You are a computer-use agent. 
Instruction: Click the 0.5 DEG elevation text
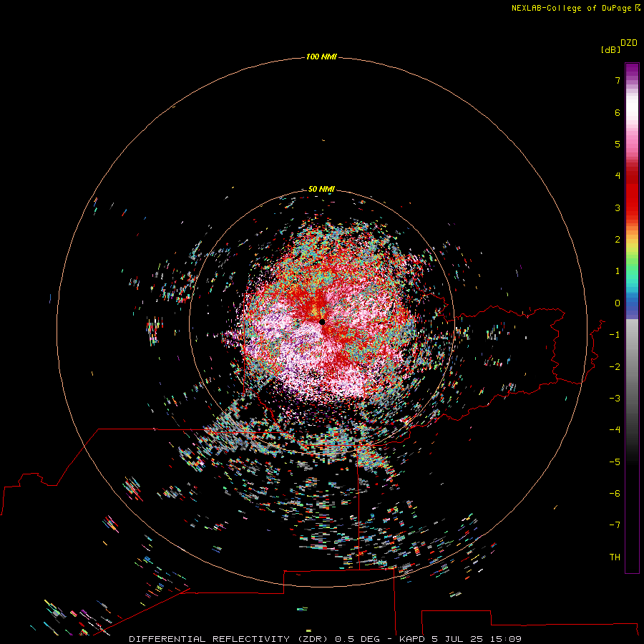coord(357,639)
